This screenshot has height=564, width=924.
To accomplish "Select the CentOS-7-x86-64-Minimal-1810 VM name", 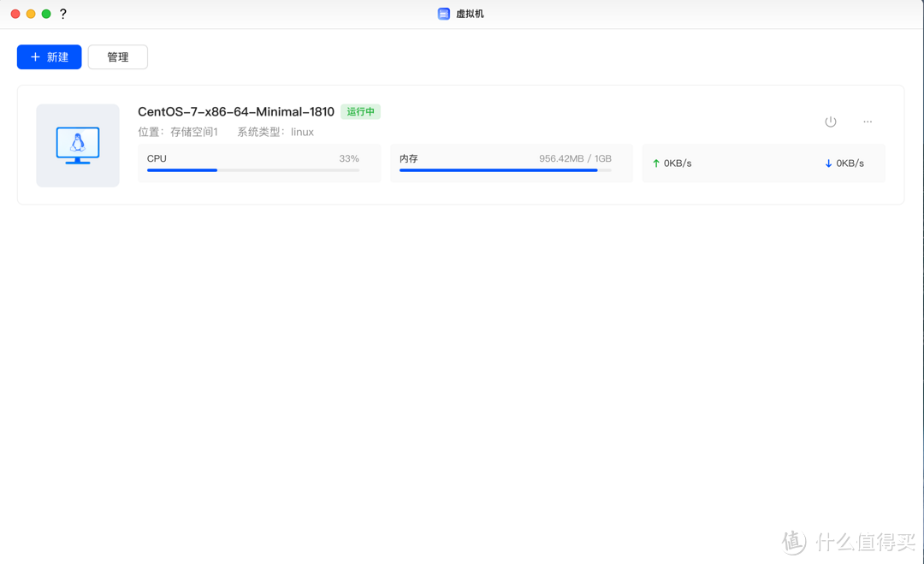I will [236, 112].
